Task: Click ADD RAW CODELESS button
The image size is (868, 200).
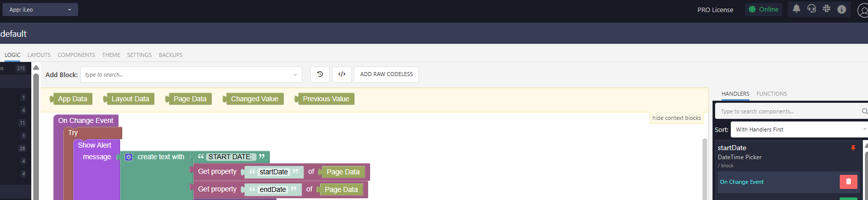Action: tap(386, 74)
